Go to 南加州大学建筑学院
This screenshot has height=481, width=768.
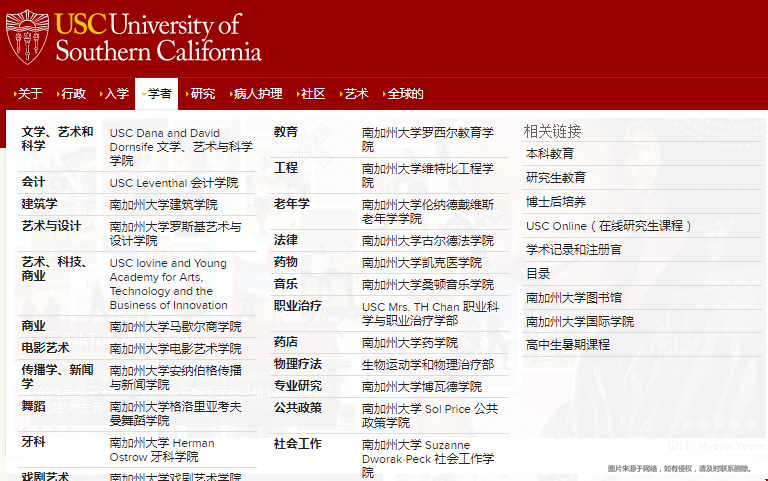coord(164,204)
